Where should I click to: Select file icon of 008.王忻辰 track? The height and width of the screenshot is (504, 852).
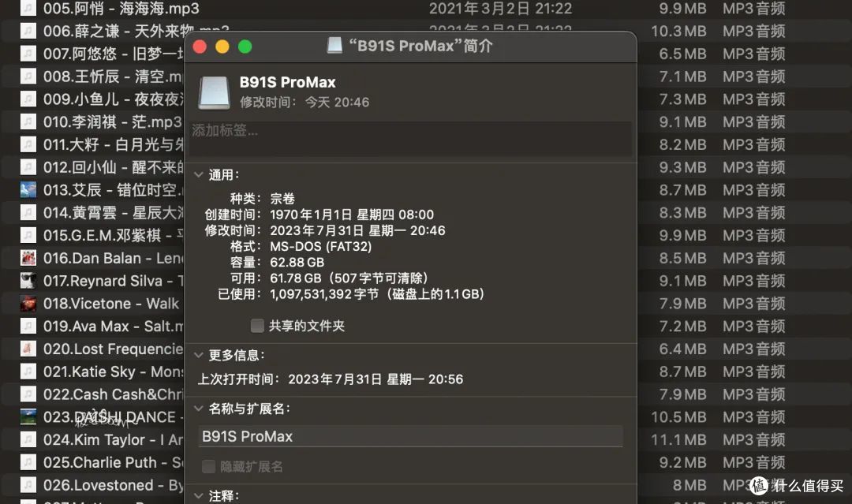pos(28,76)
